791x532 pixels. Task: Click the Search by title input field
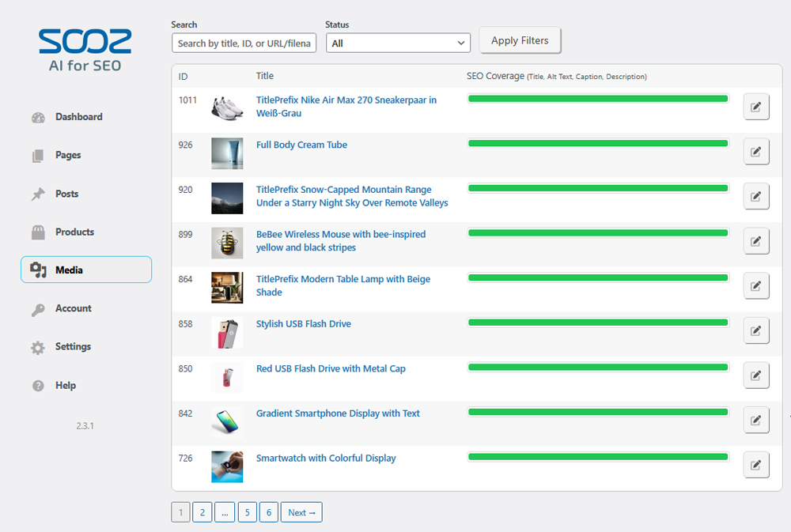tap(244, 43)
